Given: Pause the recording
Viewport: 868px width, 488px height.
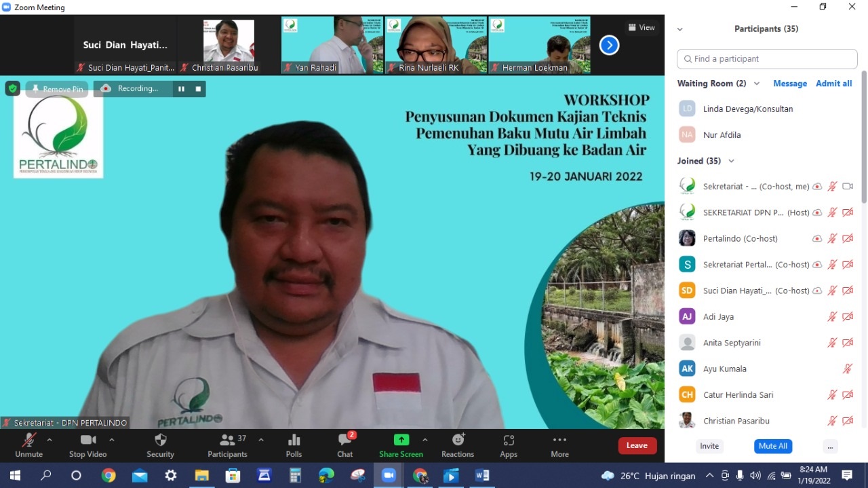Looking at the screenshot, I should (181, 89).
